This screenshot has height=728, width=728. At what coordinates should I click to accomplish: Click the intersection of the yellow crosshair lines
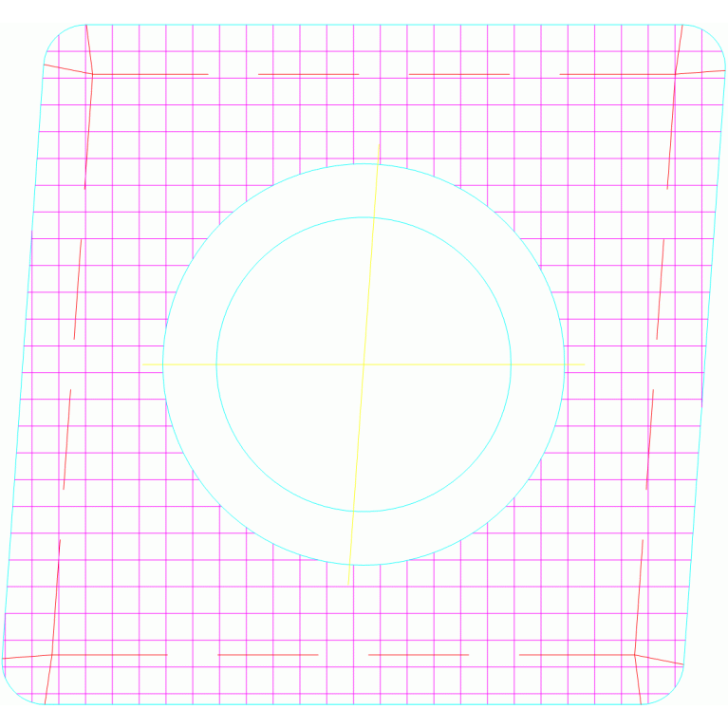363,364
